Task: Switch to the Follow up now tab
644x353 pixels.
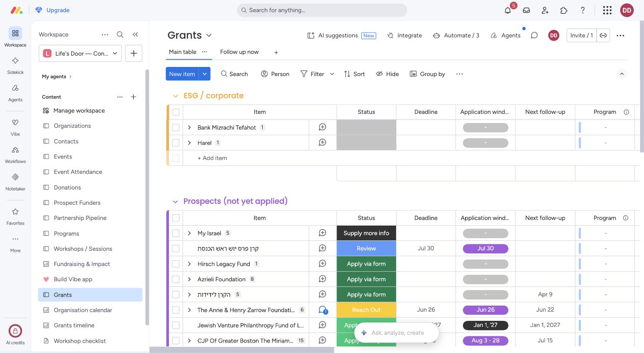Action: point(239,52)
